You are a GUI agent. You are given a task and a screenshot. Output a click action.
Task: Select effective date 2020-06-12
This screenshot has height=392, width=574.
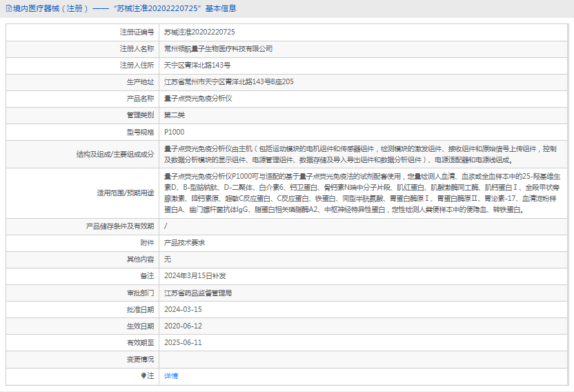coord(183,326)
